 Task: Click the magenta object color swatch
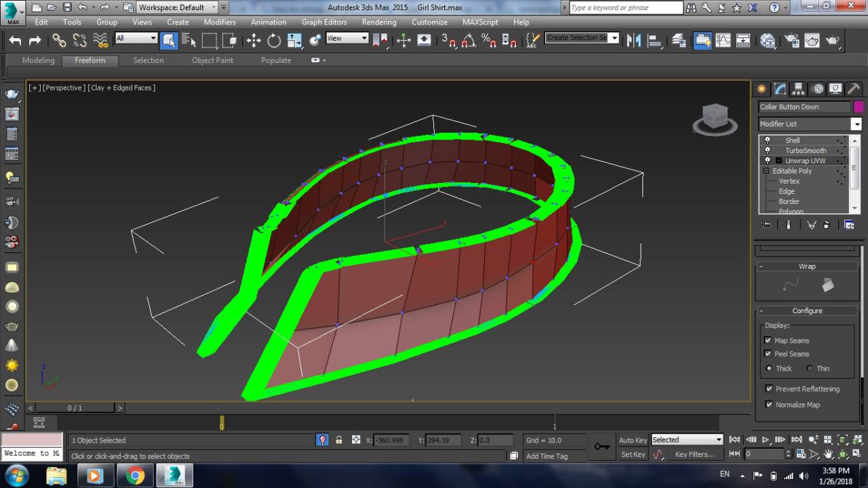click(x=859, y=106)
